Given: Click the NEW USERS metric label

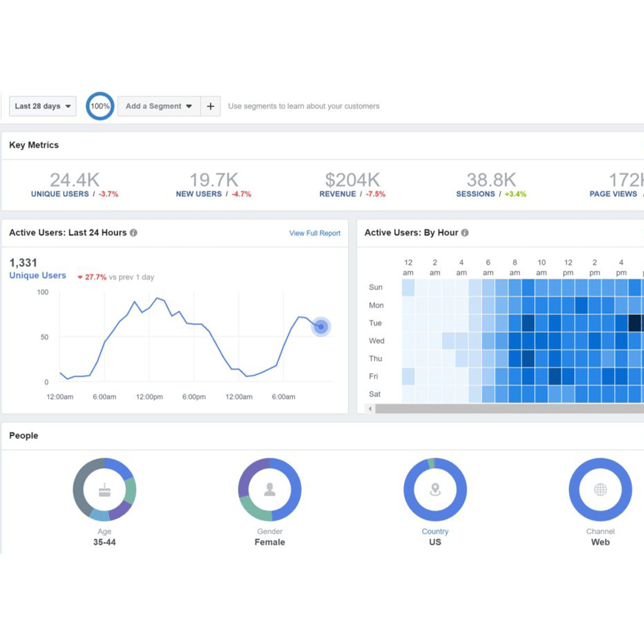Looking at the screenshot, I should pos(199,194).
